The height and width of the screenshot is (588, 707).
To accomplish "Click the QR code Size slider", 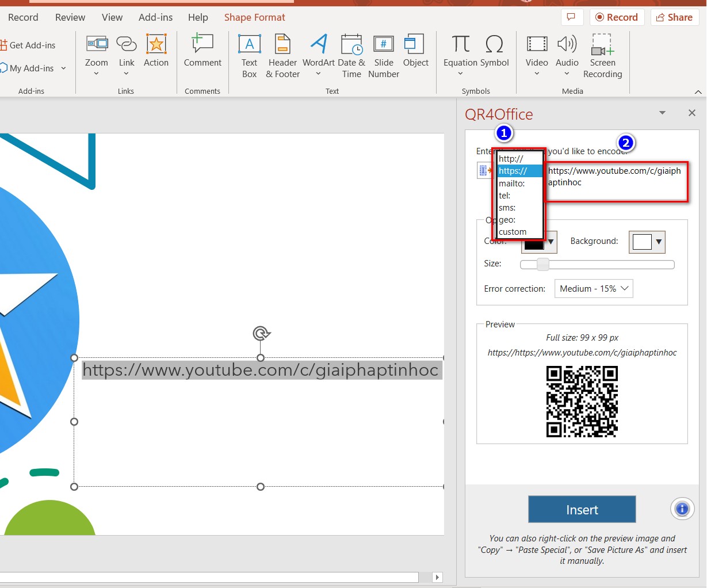I will [x=597, y=264].
